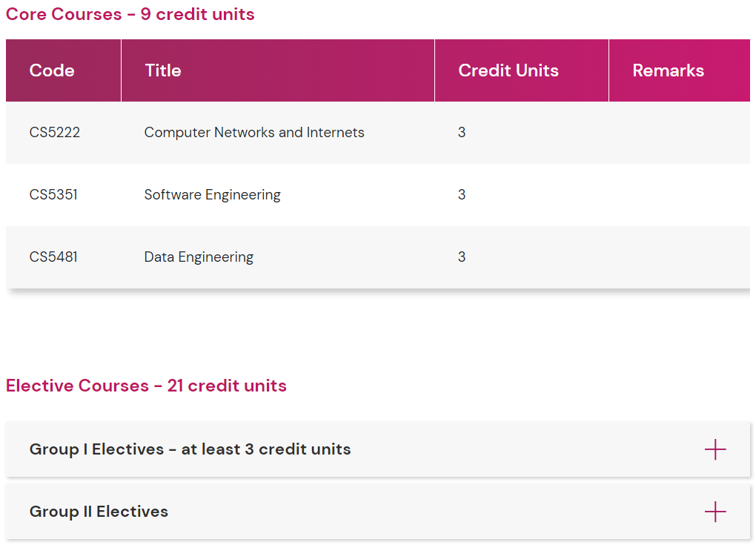Screen dimensions: 756x545
Task: Click the plus icon for Group I Electives
Action: (714, 449)
